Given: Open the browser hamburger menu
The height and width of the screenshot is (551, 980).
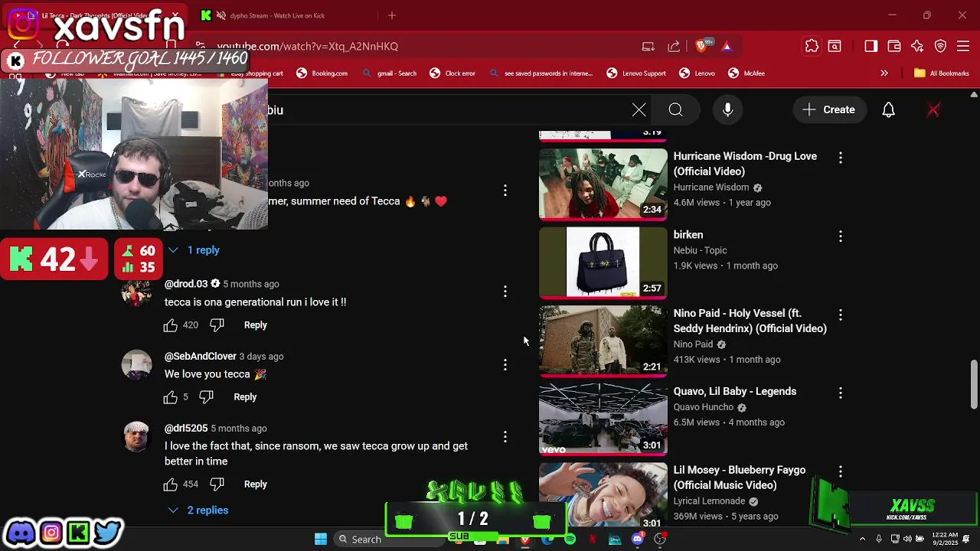Looking at the screenshot, I should (x=963, y=46).
